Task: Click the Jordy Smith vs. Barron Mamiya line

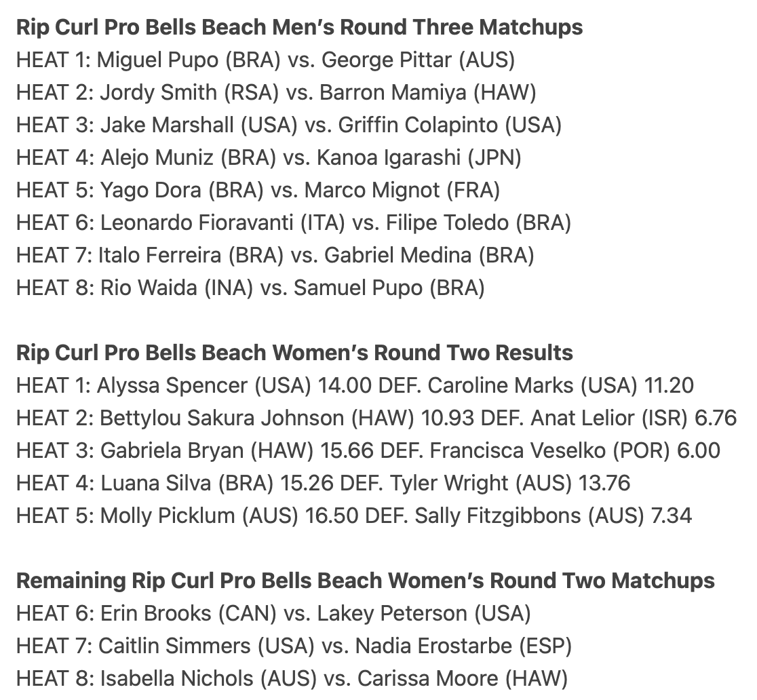Action: point(276,92)
